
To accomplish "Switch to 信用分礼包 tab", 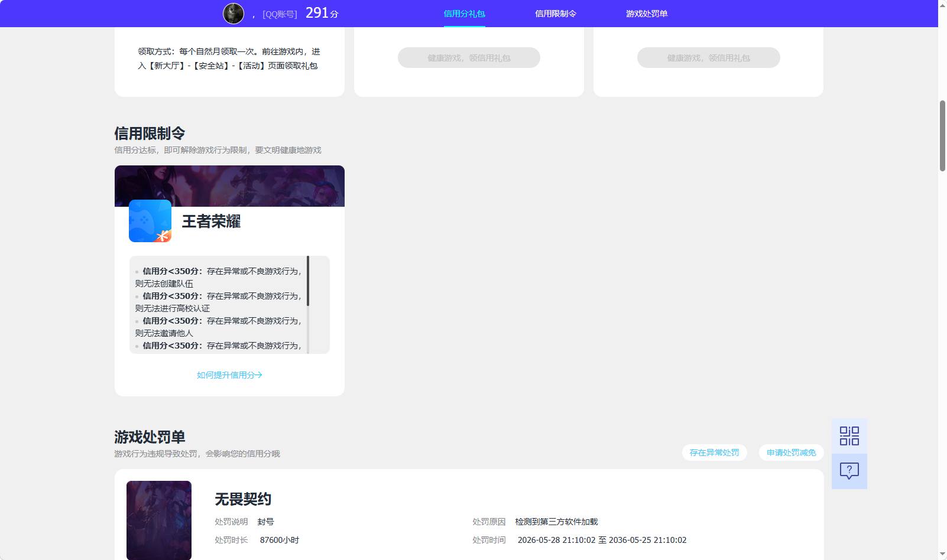I will pos(464,14).
